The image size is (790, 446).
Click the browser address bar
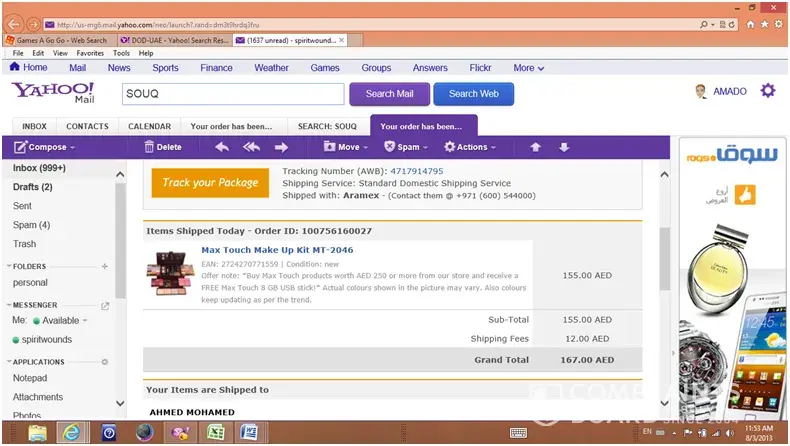(371, 24)
